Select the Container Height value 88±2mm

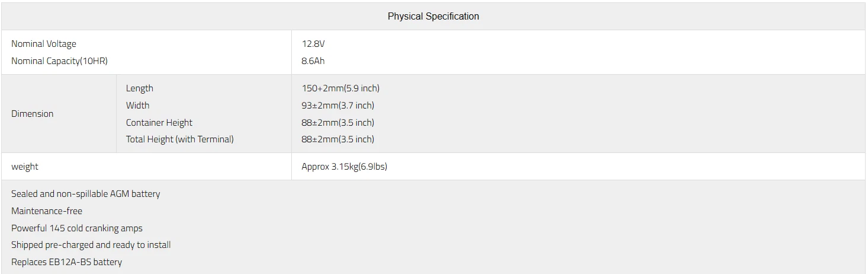pos(337,123)
